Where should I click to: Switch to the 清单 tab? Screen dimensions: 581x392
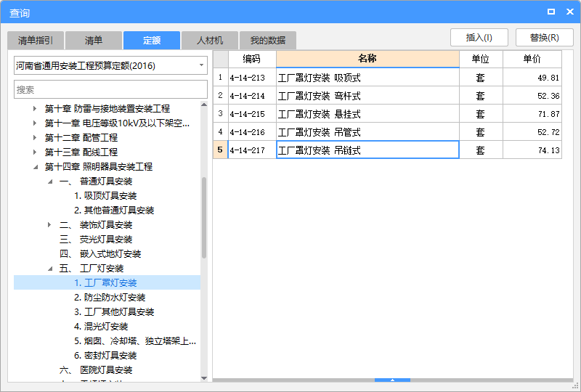(x=94, y=41)
